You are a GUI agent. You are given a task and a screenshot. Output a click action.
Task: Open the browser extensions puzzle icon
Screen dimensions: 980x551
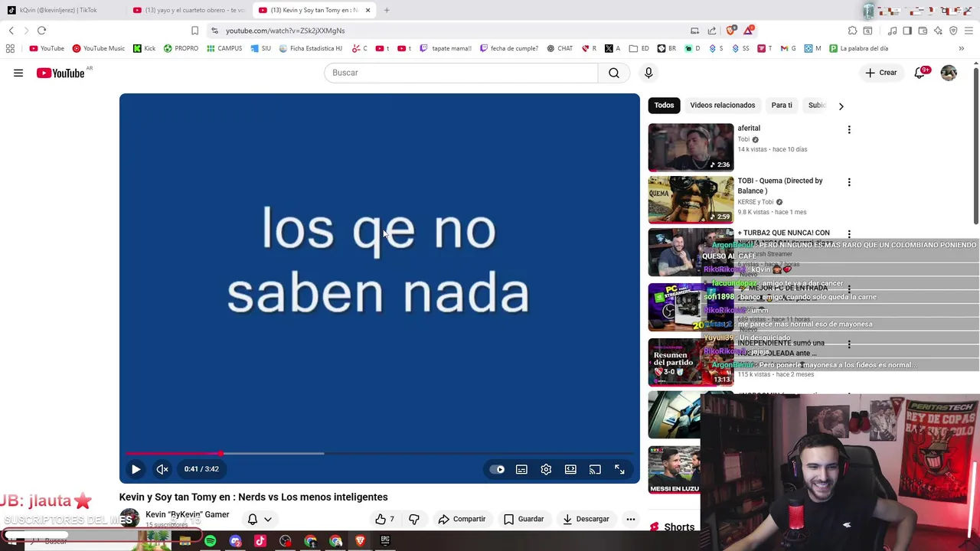point(852,31)
